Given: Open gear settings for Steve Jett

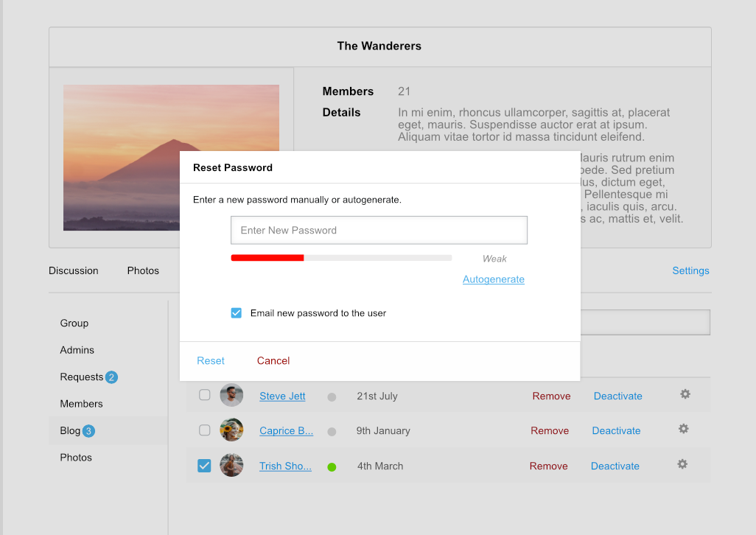Looking at the screenshot, I should point(685,394).
